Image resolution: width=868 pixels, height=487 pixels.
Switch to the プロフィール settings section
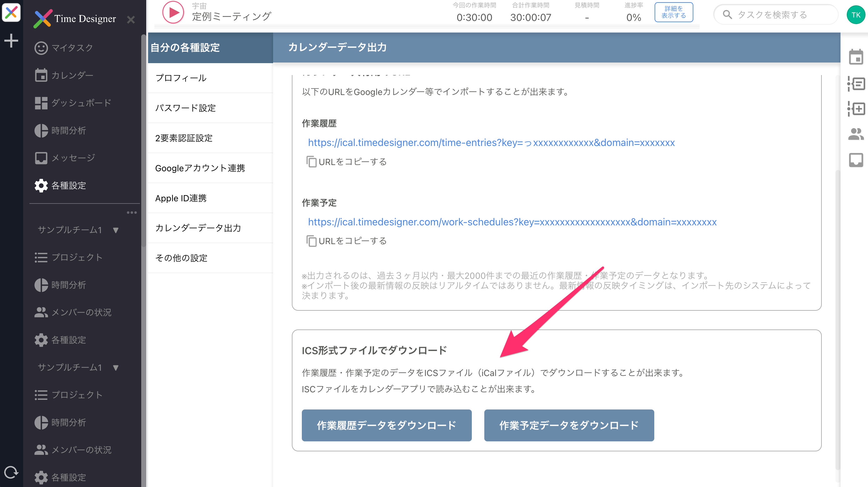[181, 78]
